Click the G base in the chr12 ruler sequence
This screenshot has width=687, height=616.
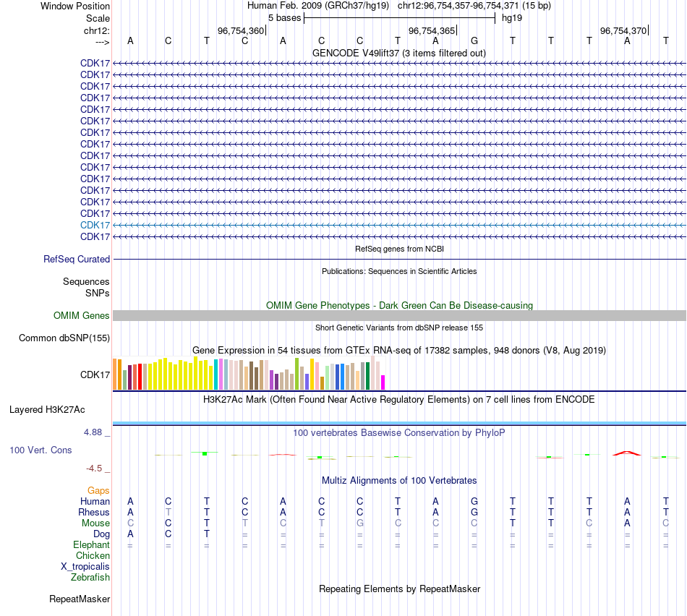[x=474, y=40]
